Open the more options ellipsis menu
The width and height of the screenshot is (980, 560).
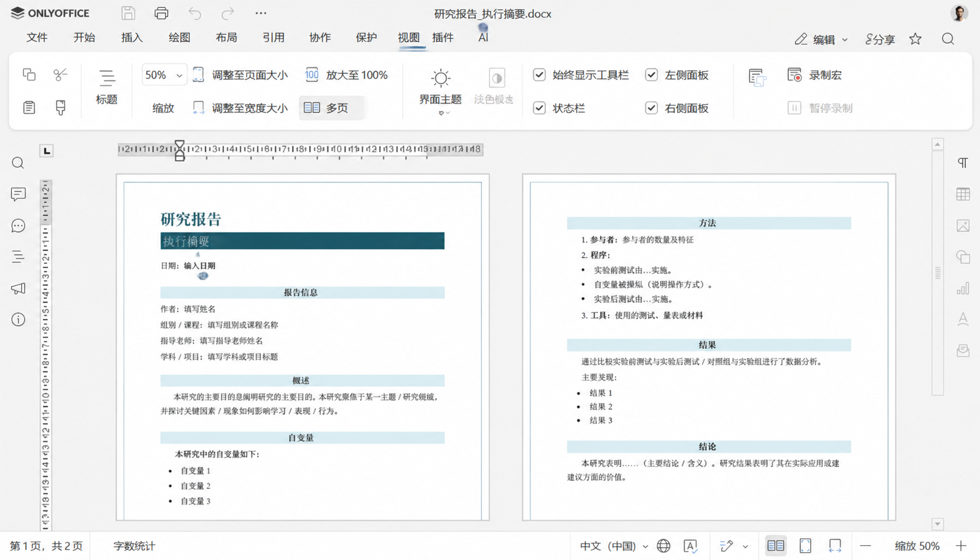pos(261,13)
